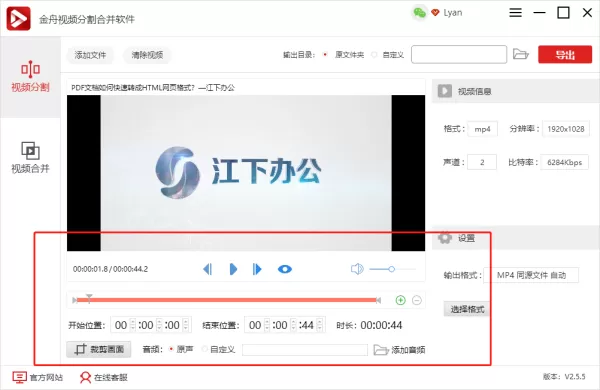Click the 视频信息 panel play icon
Screen dimensions: 600x390
445,91
